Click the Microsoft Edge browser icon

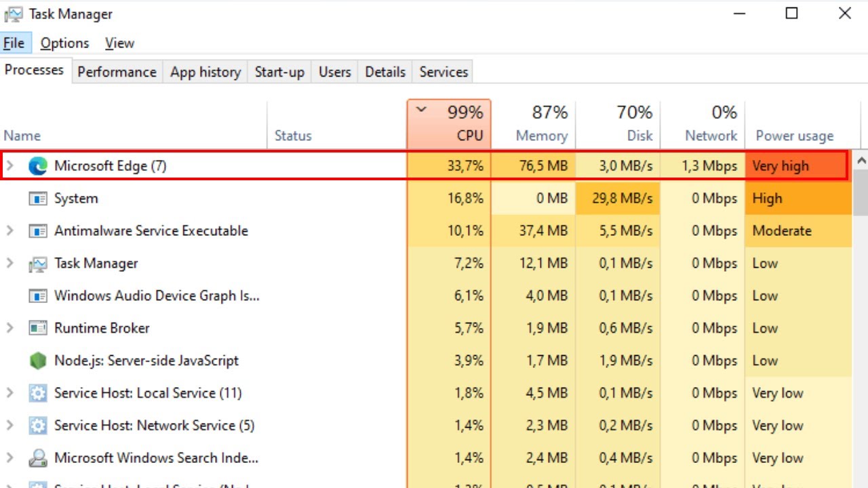pos(38,166)
